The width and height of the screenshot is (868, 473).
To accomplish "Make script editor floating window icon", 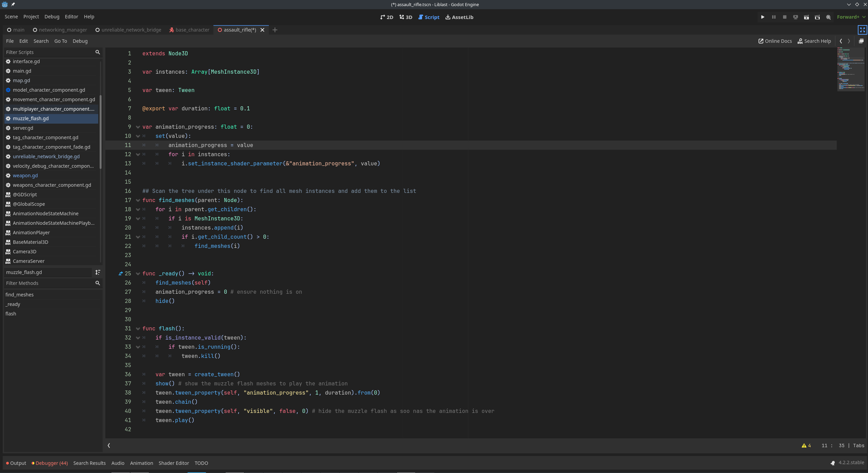I will [x=861, y=41].
